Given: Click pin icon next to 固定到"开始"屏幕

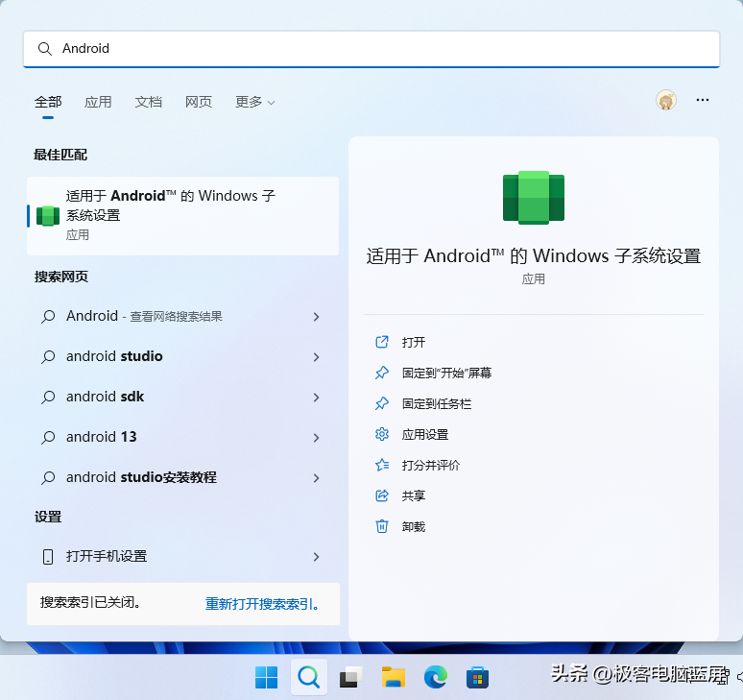Looking at the screenshot, I should click(x=382, y=373).
